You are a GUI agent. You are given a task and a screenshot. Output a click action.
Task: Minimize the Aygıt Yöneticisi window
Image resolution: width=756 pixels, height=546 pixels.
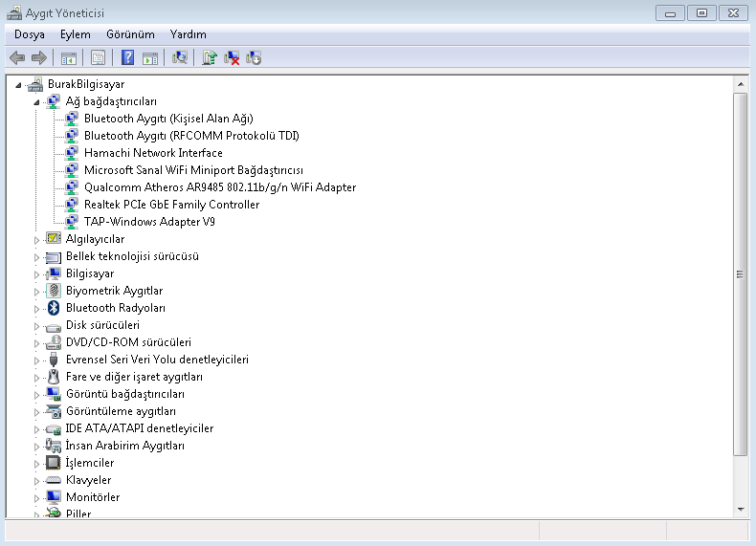click(x=670, y=13)
